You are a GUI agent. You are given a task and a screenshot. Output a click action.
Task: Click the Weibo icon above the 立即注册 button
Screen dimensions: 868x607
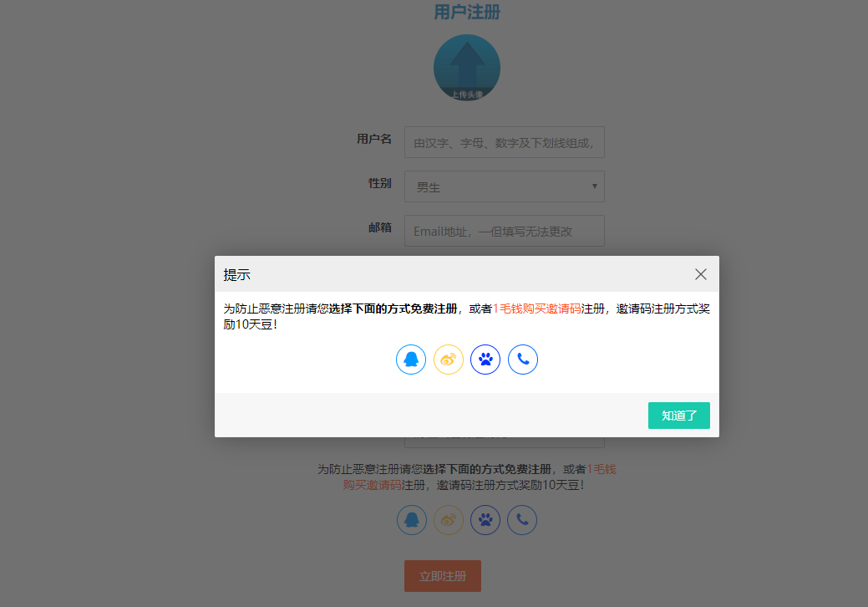tap(449, 519)
